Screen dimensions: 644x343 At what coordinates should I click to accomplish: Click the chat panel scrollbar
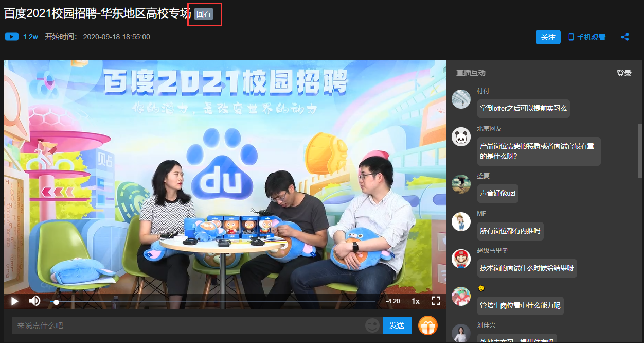(x=640, y=150)
